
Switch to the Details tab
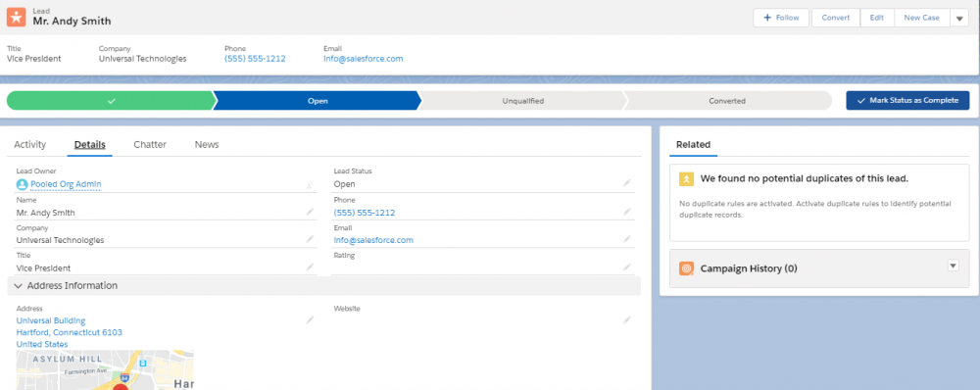89,144
